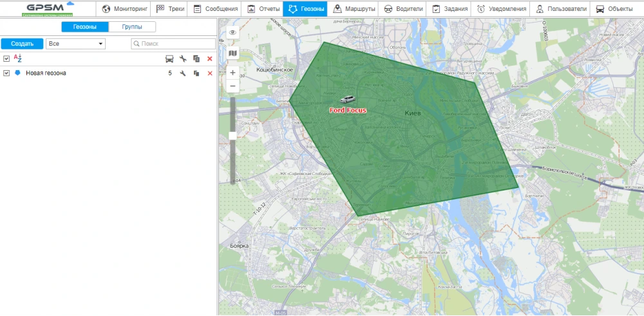This screenshot has width=644, height=316.
Task: Toggle the select-all checkbox in list header
Action: tap(6, 59)
